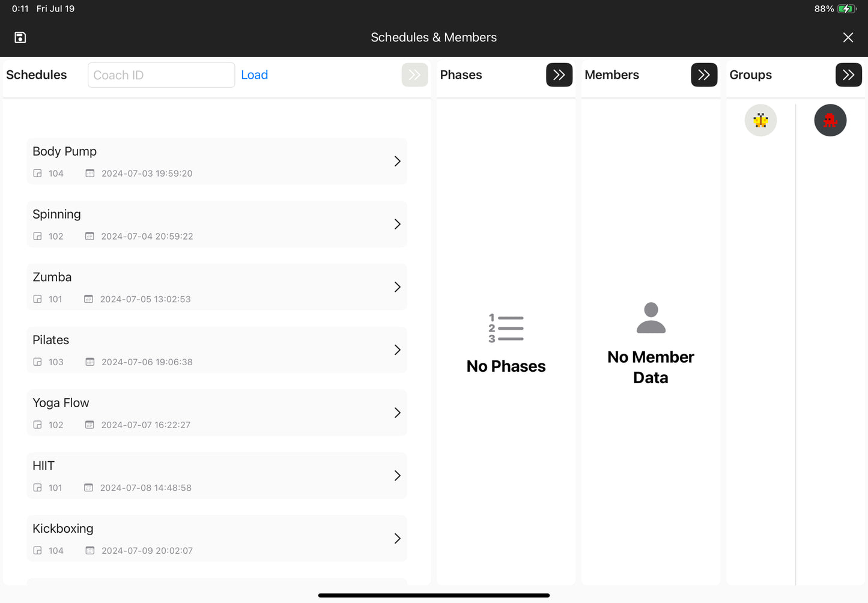Collapse the Phases panel with double-chevron

tap(559, 75)
